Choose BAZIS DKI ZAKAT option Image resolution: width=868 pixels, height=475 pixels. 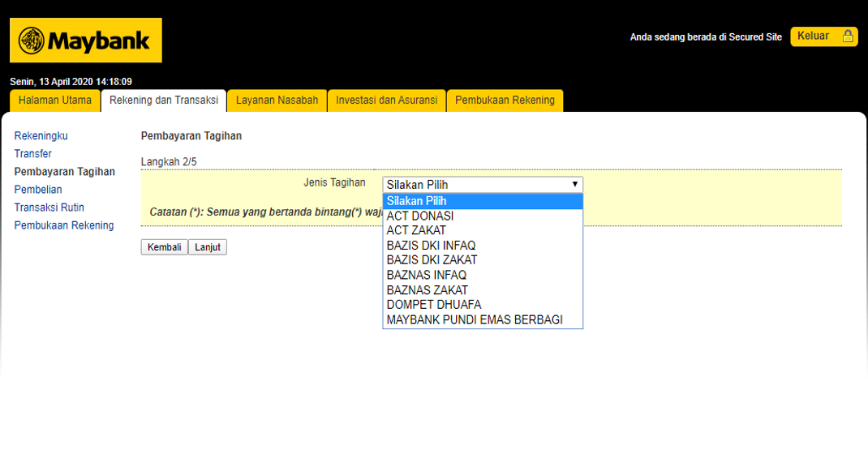point(483,260)
